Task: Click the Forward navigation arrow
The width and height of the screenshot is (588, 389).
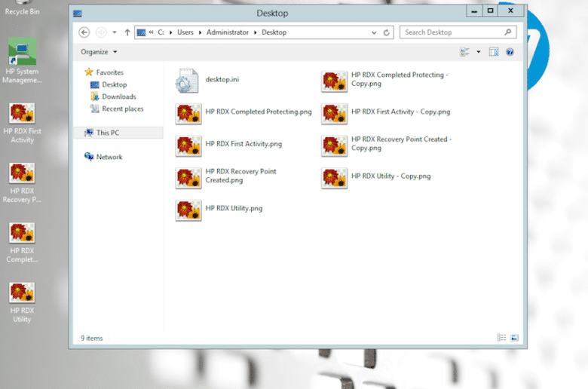Action: coord(101,32)
